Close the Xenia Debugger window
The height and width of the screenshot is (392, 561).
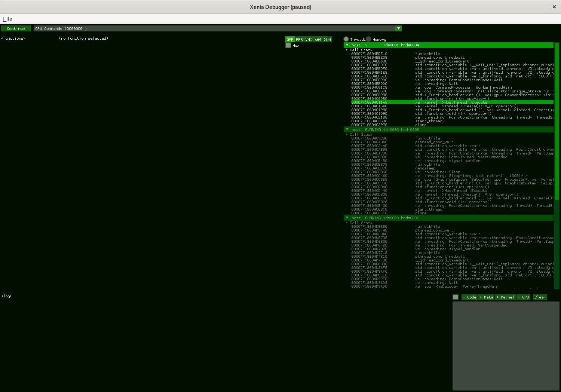[x=554, y=7]
